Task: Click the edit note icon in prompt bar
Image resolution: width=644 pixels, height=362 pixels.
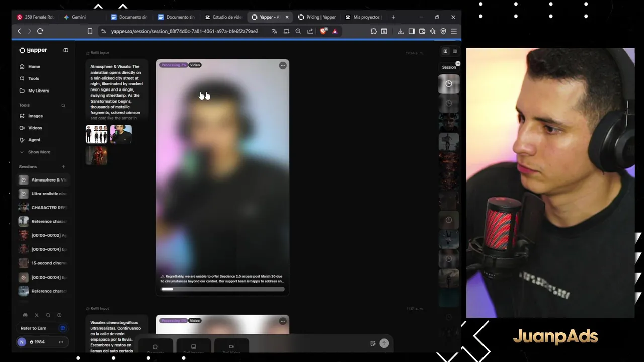Action: tap(373, 344)
